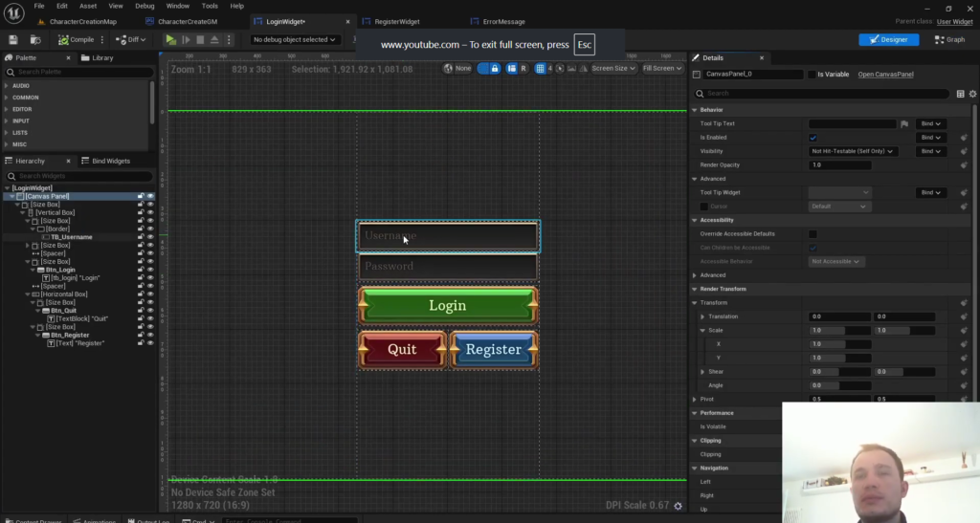Open the Diff dropdown

(131, 40)
